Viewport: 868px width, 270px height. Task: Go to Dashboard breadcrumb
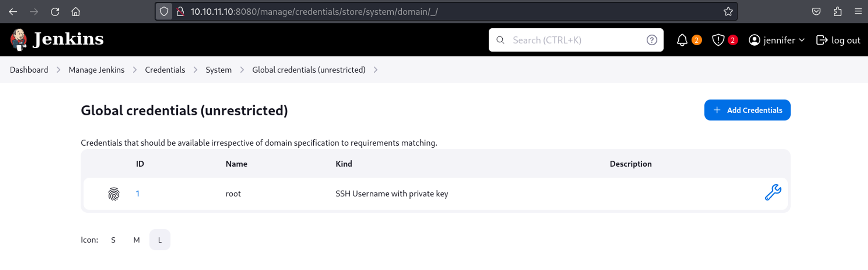click(29, 70)
